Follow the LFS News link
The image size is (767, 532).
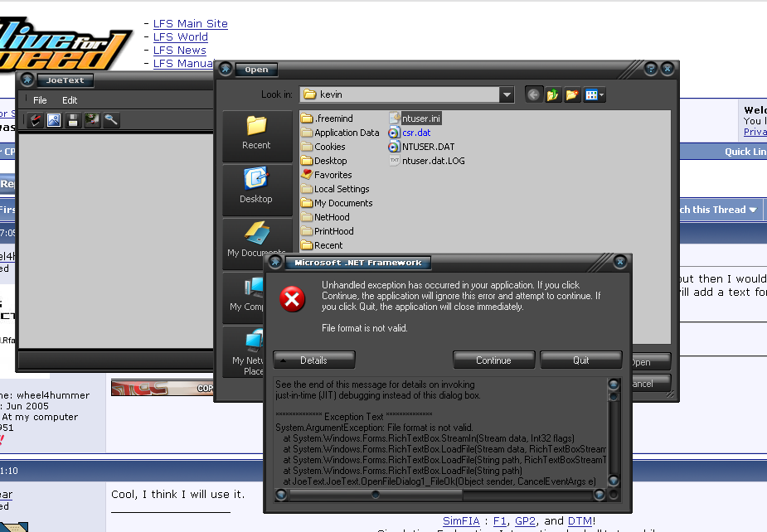pyautogui.click(x=180, y=51)
